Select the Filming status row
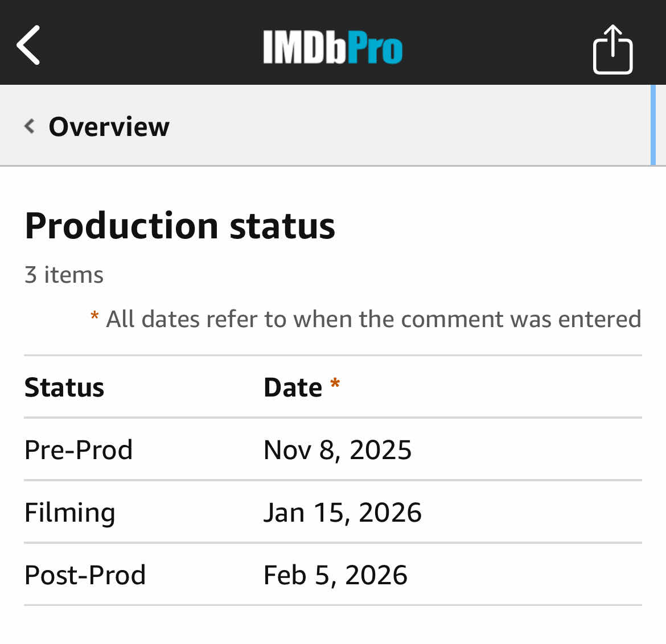The height and width of the screenshot is (644, 666). 70,512
